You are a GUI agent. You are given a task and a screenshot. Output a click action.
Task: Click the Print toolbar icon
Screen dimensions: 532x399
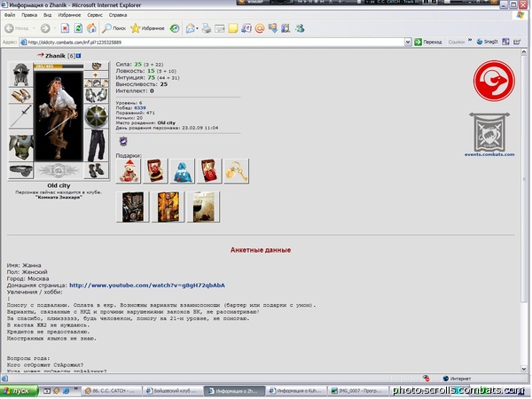point(207,28)
